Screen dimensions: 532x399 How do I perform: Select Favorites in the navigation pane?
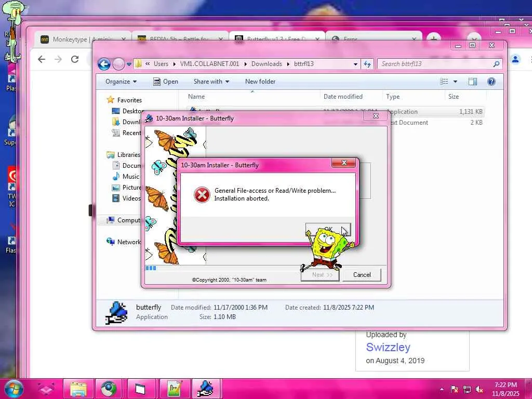[124, 100]
